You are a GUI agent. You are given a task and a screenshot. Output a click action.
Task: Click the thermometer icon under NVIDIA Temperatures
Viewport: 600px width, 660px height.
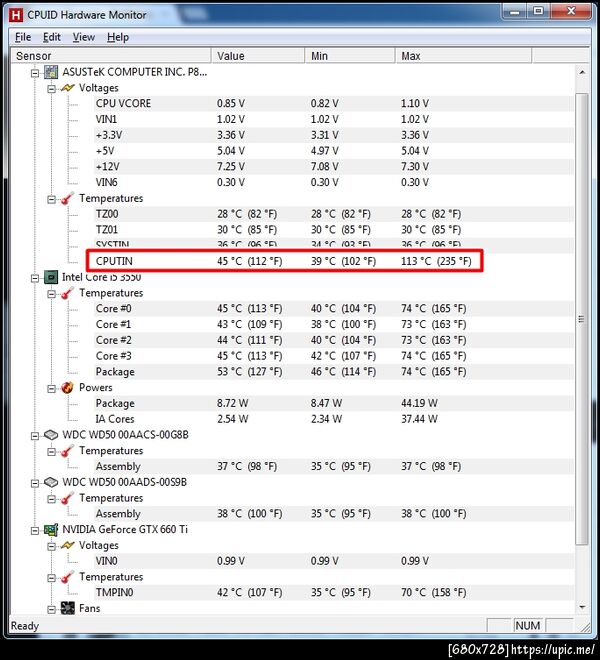67,577
